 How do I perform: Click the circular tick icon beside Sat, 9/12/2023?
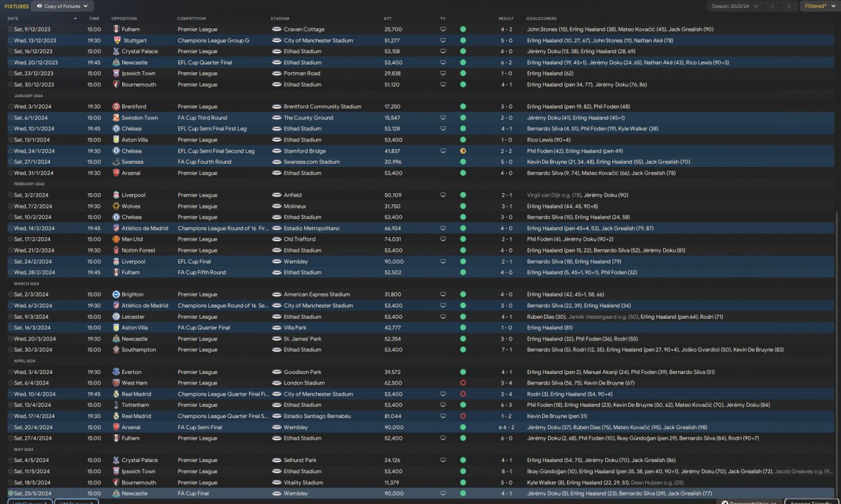11,30
